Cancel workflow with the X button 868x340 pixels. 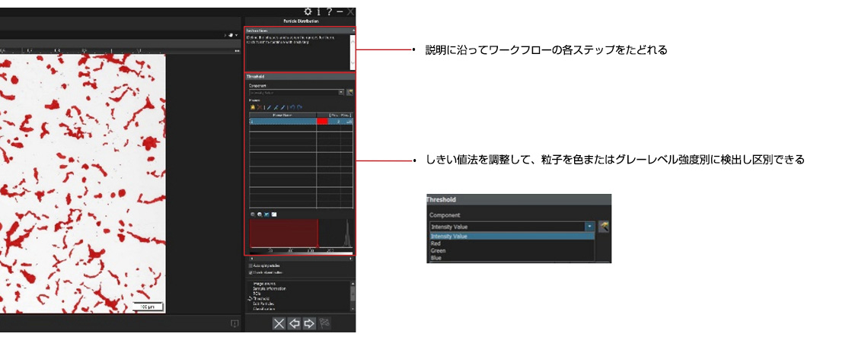(x=279, y=323)
